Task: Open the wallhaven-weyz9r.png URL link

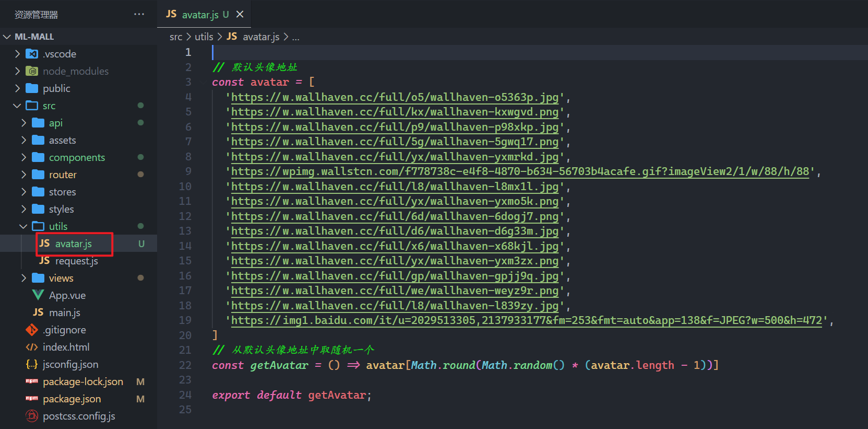Action: coord(395,291)
